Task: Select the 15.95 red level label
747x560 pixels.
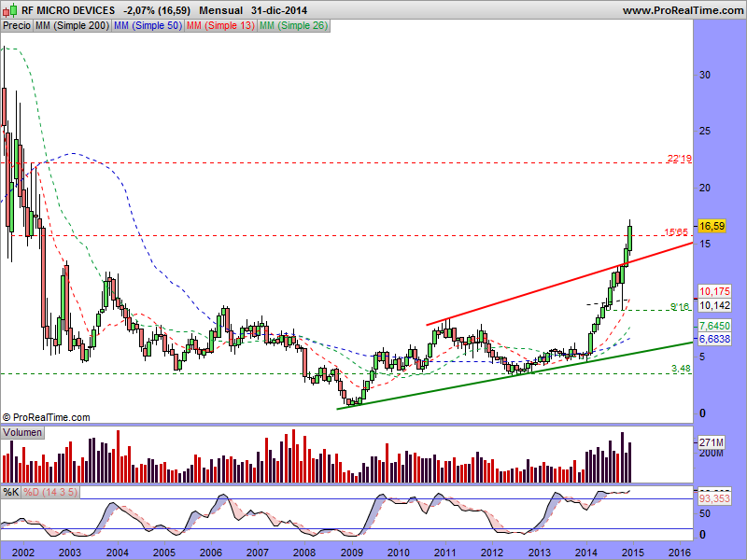Action: point(676,231)
